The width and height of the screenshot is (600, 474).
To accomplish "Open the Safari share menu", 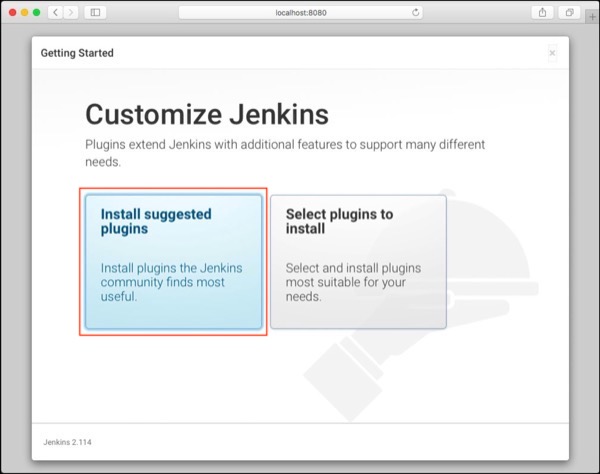I will [x=542, y=13].
